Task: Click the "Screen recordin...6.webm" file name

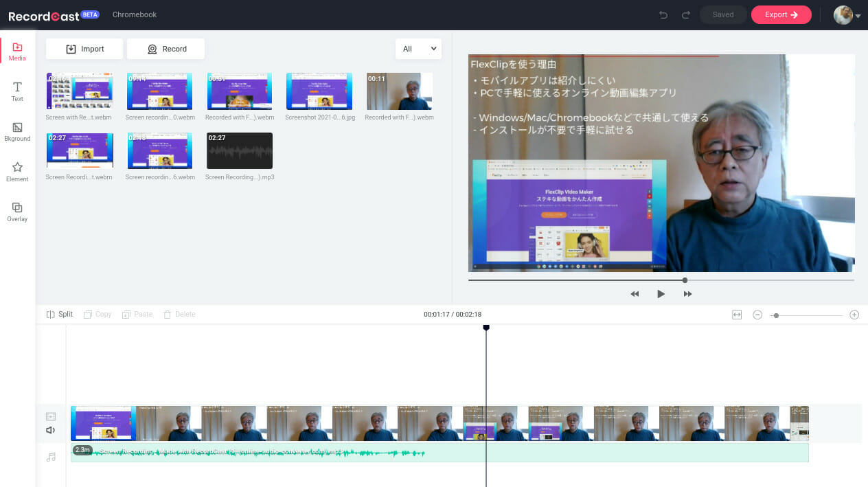Action: [x=160, y=177]
